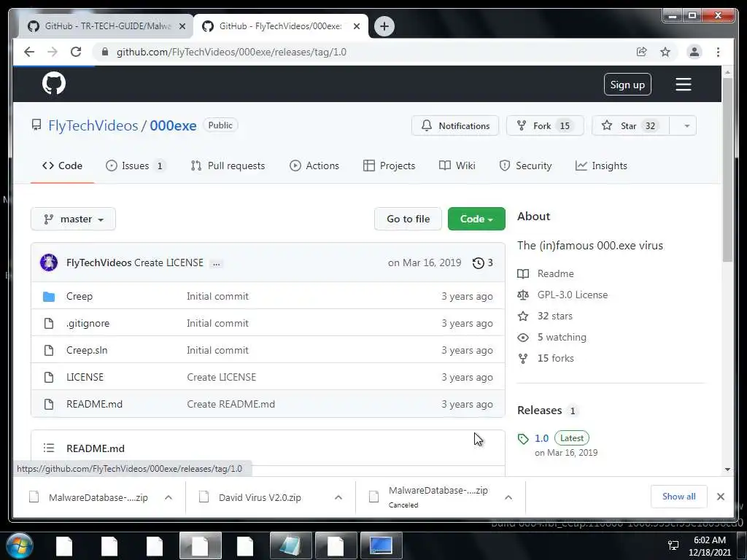Open the notepad taskbar icon
747x560 pixels.
[x=290, y=545]
